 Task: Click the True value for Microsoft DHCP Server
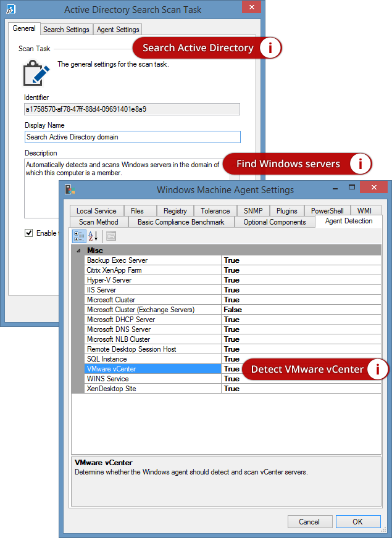click(x=301, y=320)
